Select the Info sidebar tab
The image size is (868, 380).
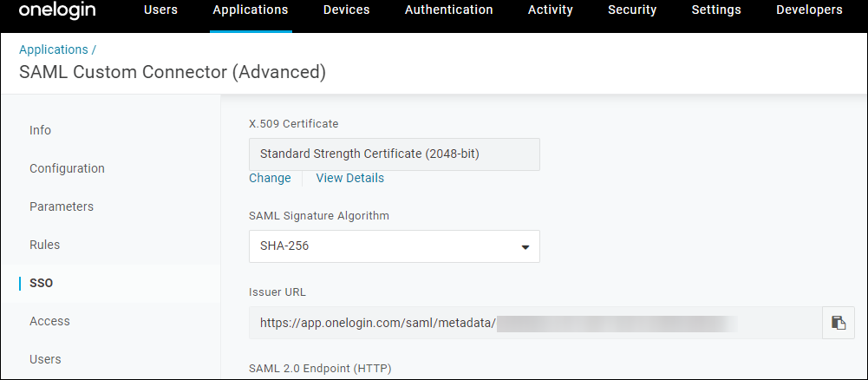(x=41, y=130)
